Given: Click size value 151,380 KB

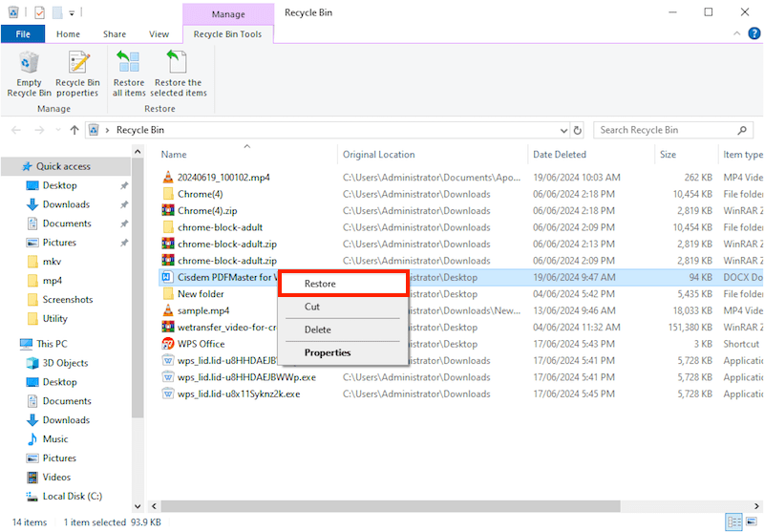Looking at the screenshot, I should pyautogui.click(x=690, y=328).
